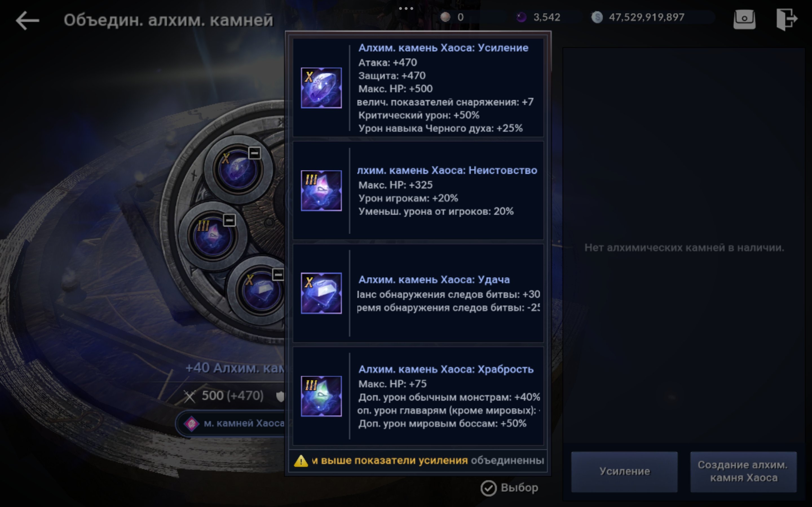Toggle the Выбор check option

pyautogui.click(x=509, y=488)
